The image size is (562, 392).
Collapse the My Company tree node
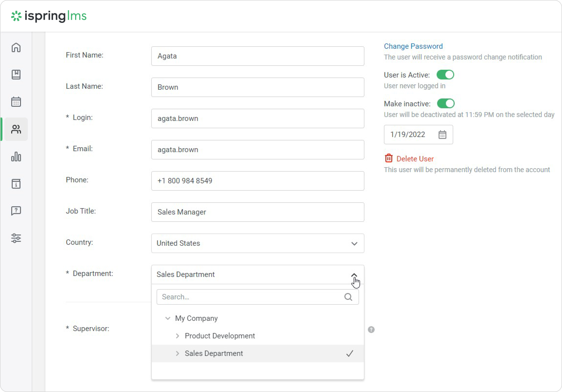click(x=168, y=318)
